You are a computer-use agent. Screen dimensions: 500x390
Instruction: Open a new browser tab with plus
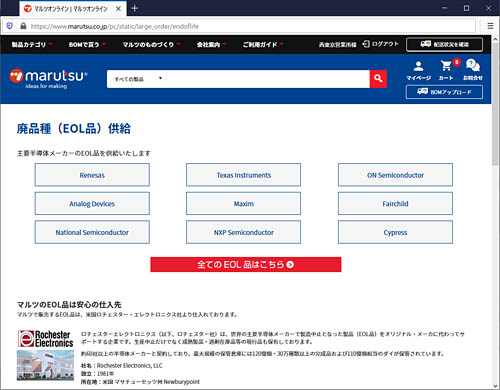(x=135, y=8)
